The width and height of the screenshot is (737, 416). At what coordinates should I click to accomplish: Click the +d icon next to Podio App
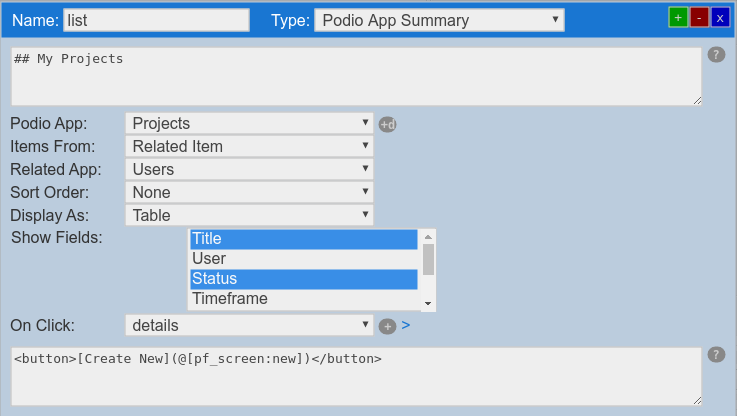click(387, 124)
